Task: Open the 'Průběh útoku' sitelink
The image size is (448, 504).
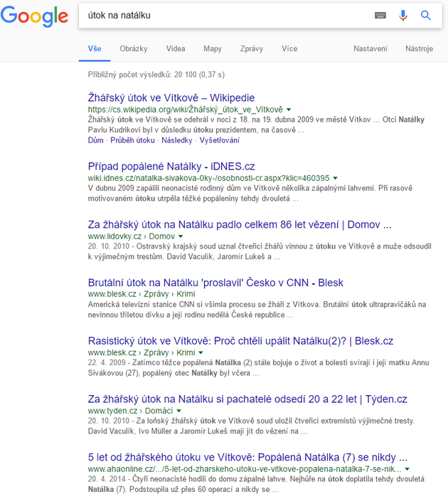Action: 133,140
